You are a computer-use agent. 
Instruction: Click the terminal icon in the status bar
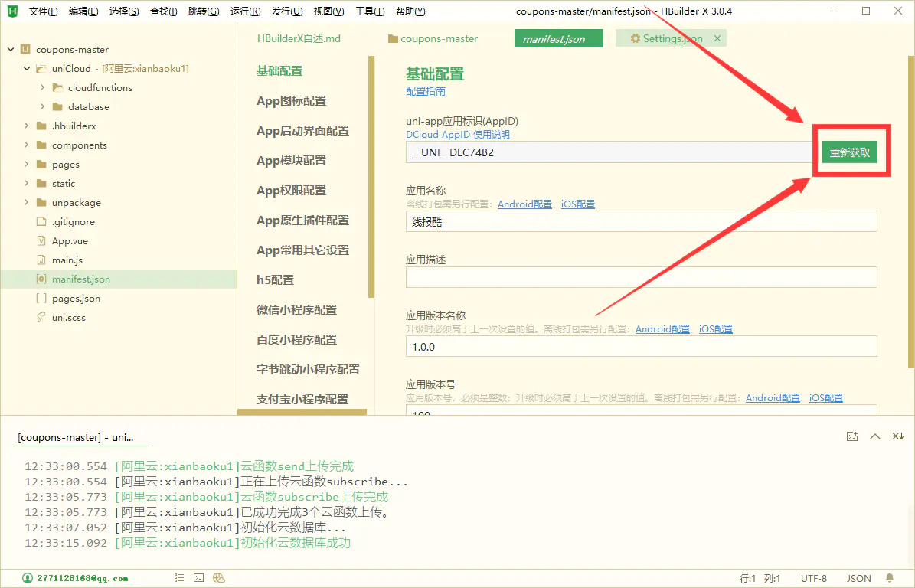pyautogui.click(x=198, y=577)
